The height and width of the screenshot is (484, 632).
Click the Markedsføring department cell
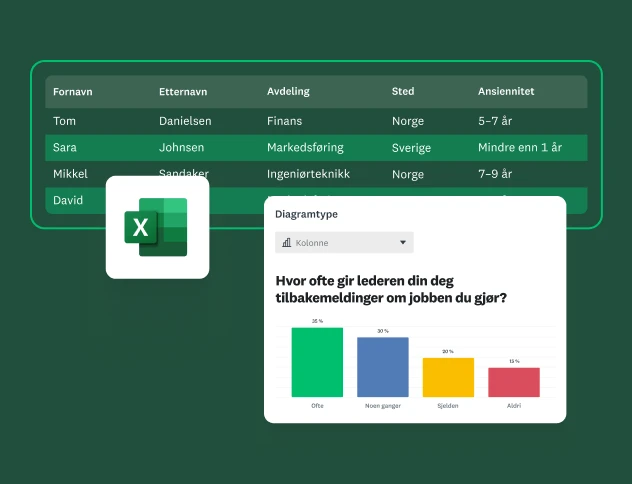click(x=305, y=147)
